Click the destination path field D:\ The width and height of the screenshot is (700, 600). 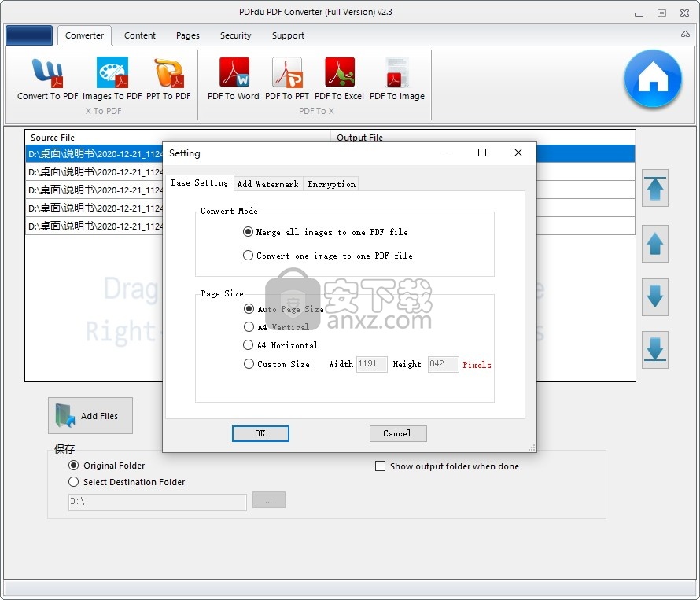click(157, 502)
